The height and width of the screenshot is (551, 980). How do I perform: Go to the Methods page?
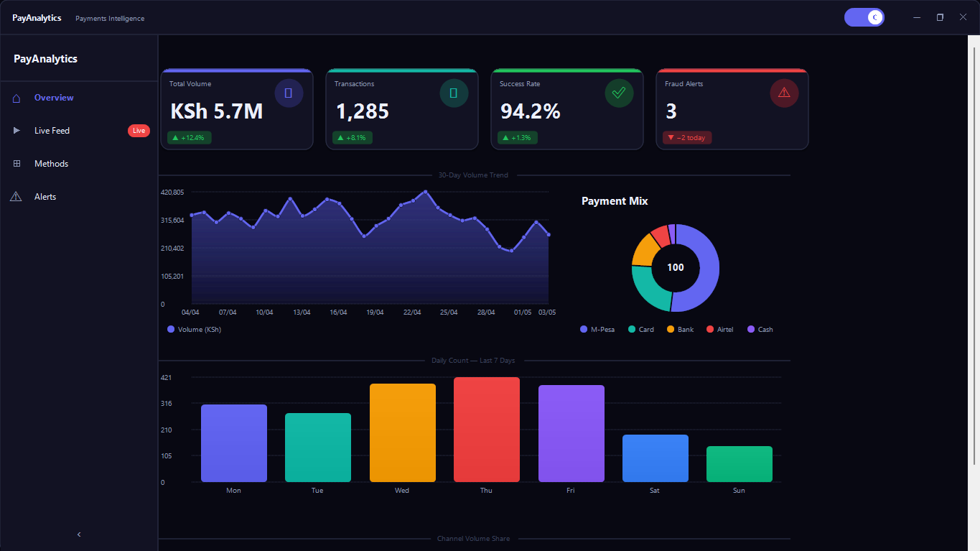pos(79,164)
